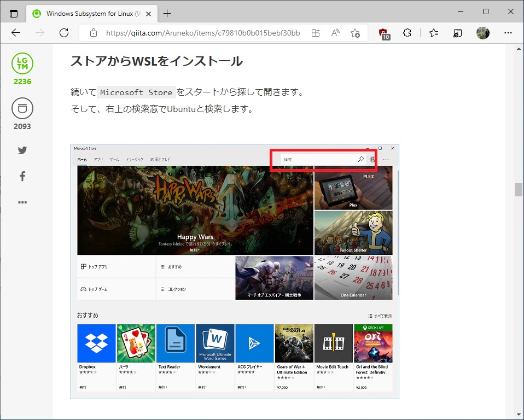Click the heading ストアからWSLをインストール
The width and height of the screenshot is (524, 420).
click(x=157, y=61)
